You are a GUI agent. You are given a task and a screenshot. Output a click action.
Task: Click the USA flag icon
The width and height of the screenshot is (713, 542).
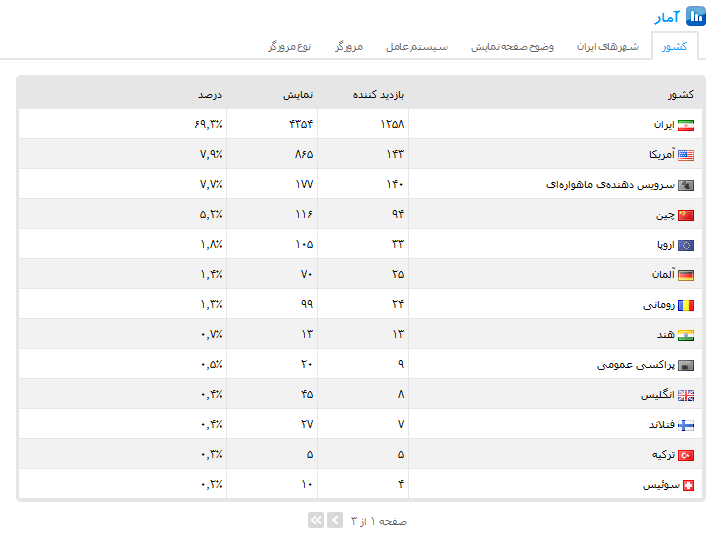[x=686, y=155]
